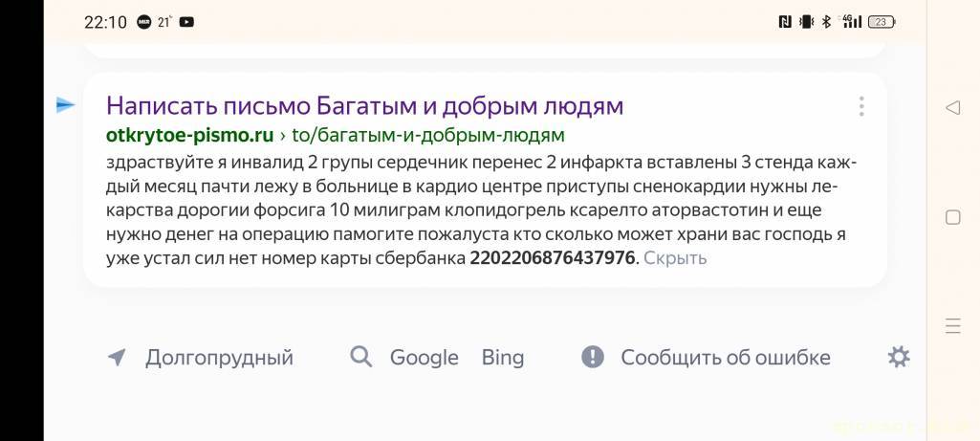980x441 pixels.
Task: Change the region Долгопрудный
Action: (x=219, y=358)
